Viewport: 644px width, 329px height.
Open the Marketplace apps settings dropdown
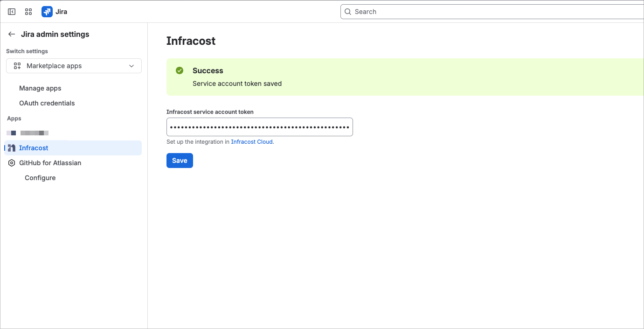coord(74,66)
